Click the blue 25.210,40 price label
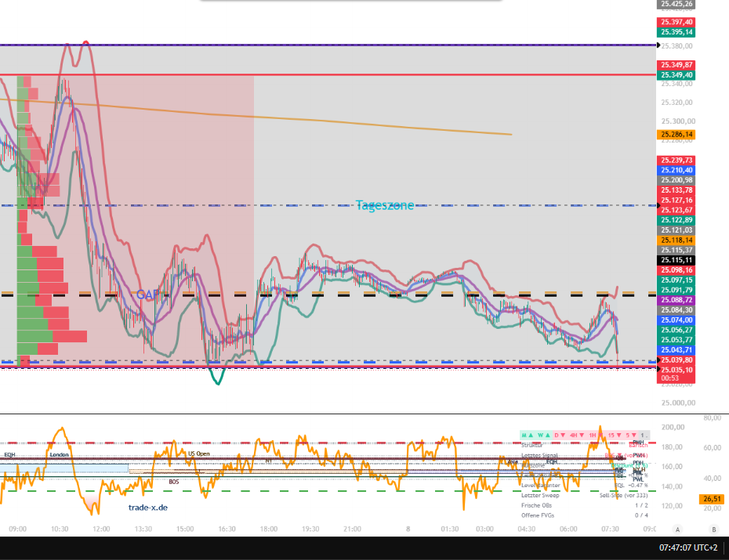This screenshot has height=560, width=729. (676, 171)
